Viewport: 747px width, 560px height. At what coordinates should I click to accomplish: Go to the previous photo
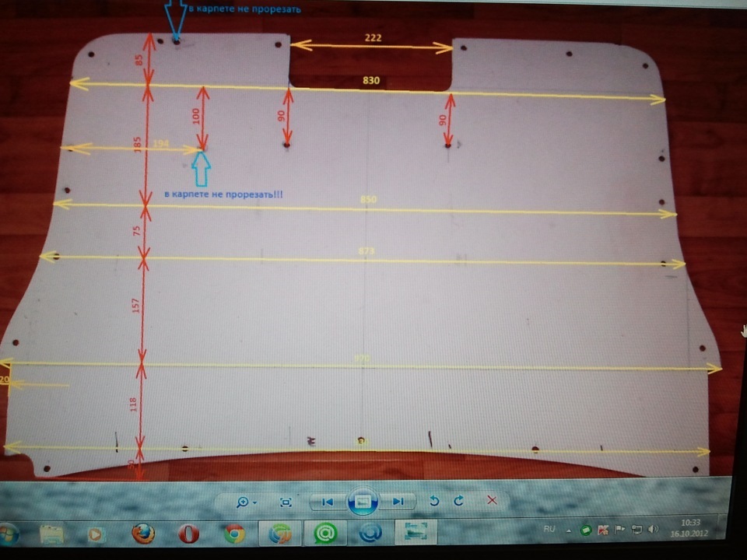328,502
